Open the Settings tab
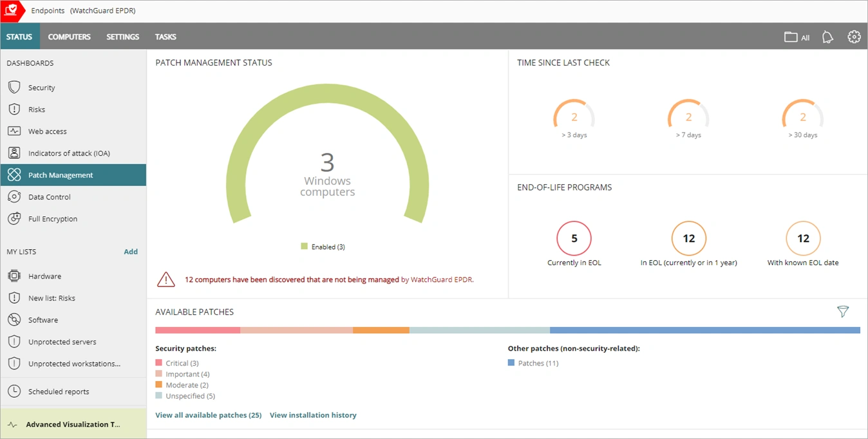This screenshot has width=868, height=439. (123, 37)
